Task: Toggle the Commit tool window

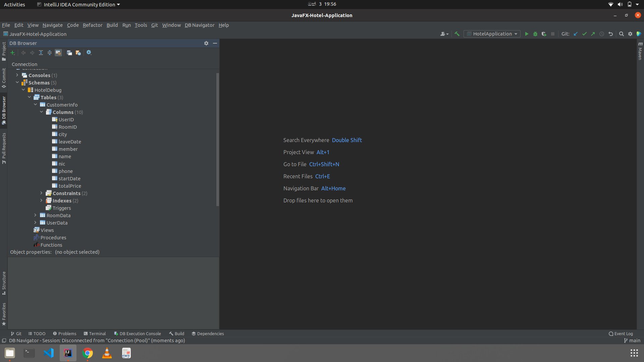Action: tap(4, 78)
